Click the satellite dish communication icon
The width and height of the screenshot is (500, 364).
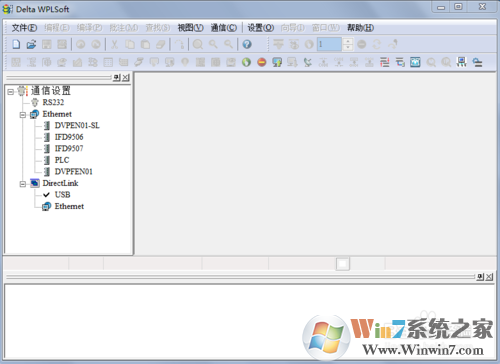[308, 62]
